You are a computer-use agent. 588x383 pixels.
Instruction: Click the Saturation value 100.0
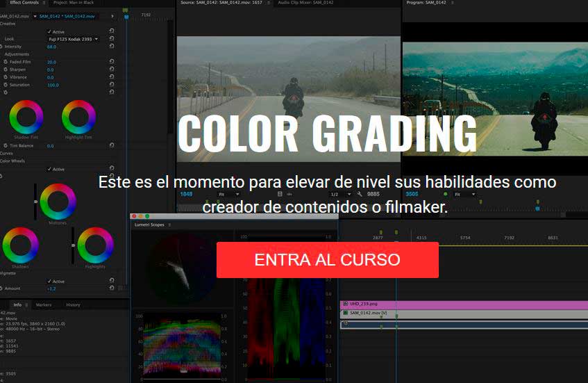tap(53, 85)
